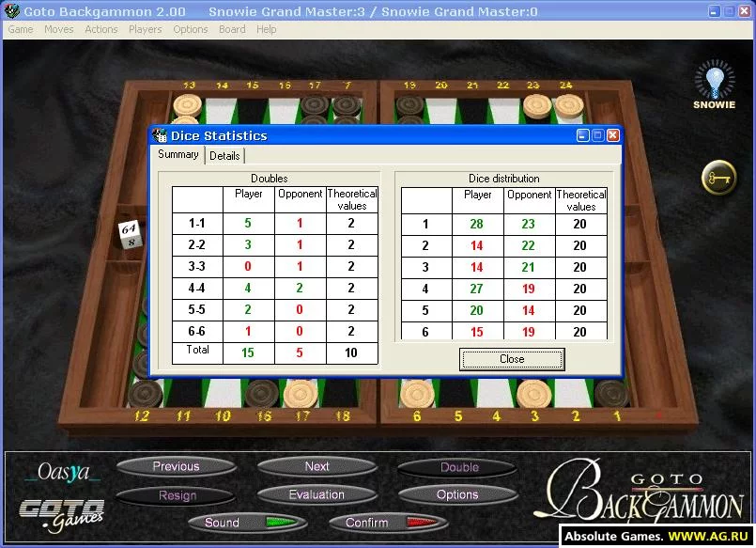Click the Theoretical values header in Doubles table
This screenshot has height=548, width=756.
coord(352,199)
